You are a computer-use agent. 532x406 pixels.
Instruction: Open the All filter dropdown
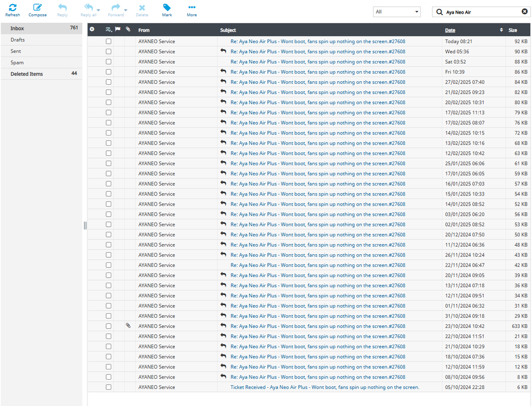coord(397,12)
